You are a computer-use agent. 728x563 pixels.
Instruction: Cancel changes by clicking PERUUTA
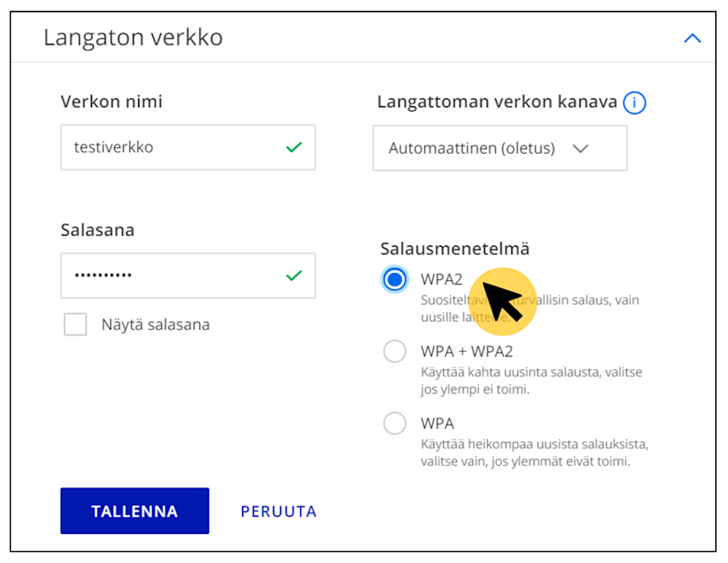(x=278, y=511)
